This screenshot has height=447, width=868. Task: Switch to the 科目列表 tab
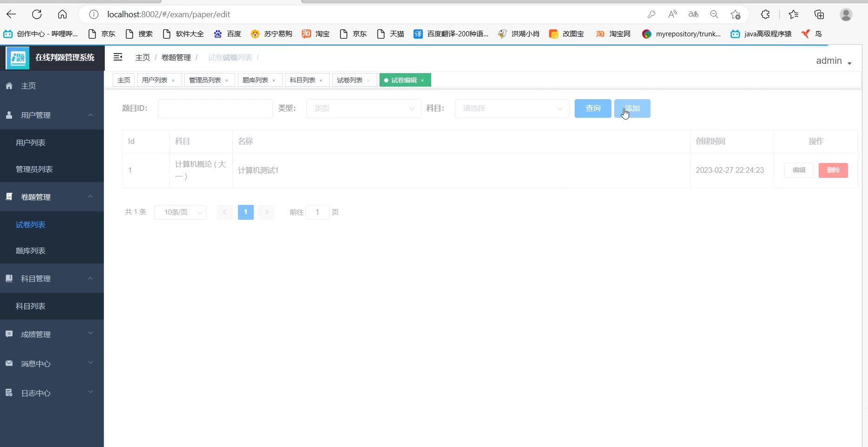tap(303, 80)
